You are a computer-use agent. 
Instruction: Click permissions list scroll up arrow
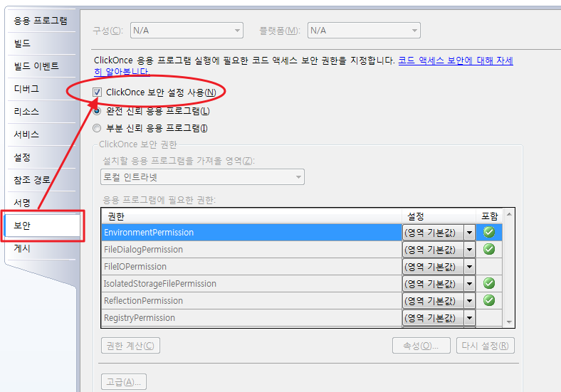click(509, 214)
